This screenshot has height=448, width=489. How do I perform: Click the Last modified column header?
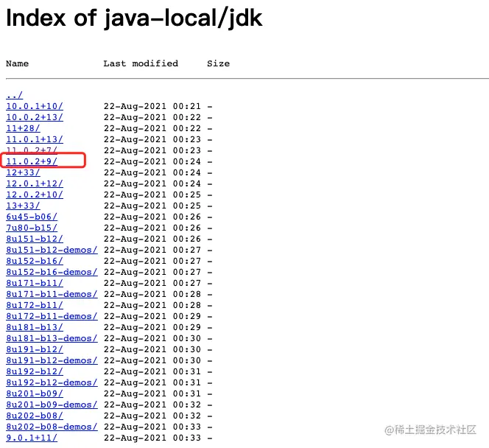tap(141, 63)
